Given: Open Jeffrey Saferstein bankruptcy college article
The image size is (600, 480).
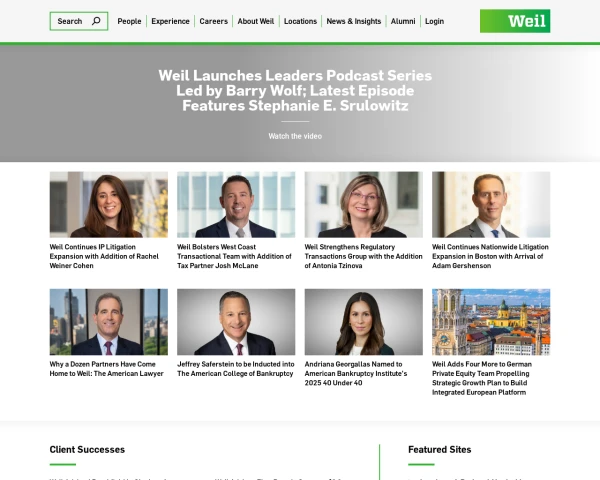Looking at the screenshot, I should pyautogui.click(x=236, y=369).
